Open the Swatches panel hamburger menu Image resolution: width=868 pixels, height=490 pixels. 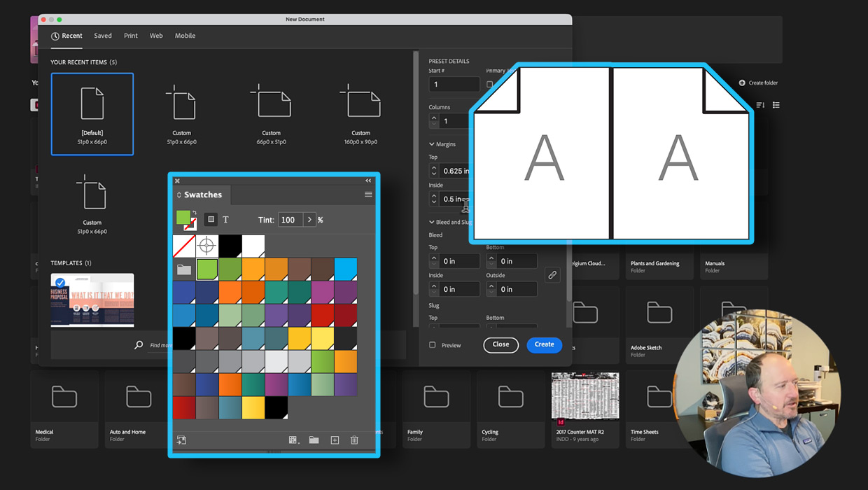click(x=368, y=195)
